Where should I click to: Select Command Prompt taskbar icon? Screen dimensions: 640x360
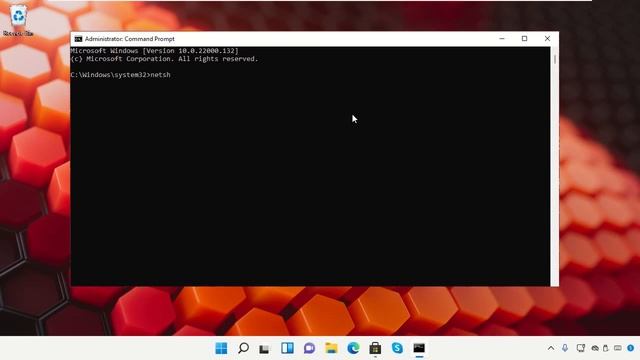[x=419, y=348]
